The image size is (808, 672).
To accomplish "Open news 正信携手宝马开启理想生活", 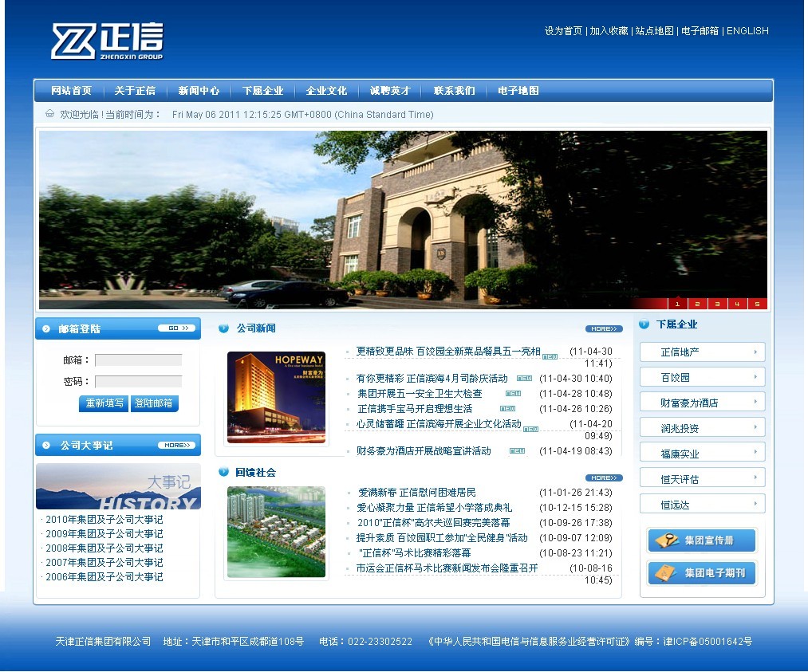I will (415, 408).
